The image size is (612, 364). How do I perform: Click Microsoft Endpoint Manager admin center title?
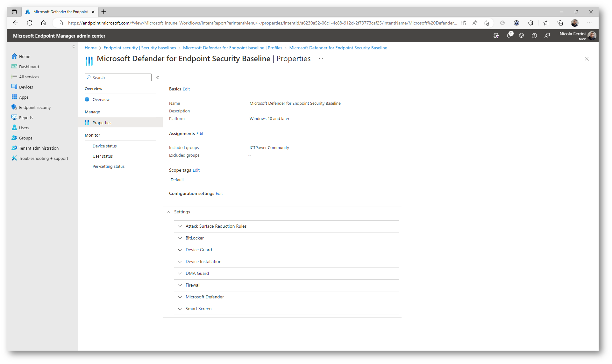pos(59,36)
